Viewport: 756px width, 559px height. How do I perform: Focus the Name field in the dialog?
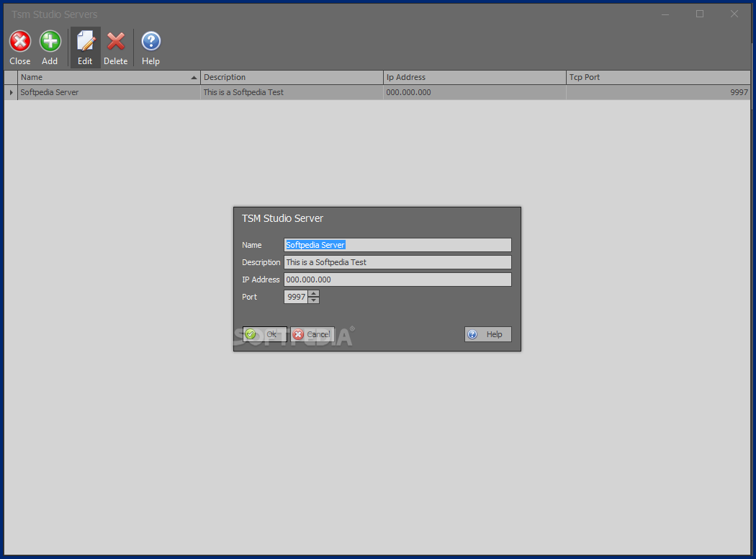coord(397,245)
